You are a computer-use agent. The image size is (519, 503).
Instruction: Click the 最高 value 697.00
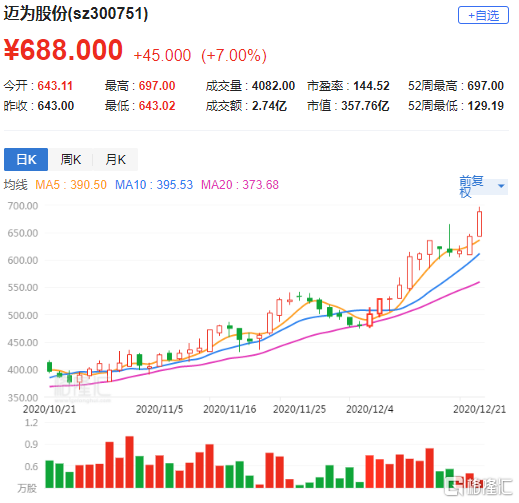coord(157,86)
